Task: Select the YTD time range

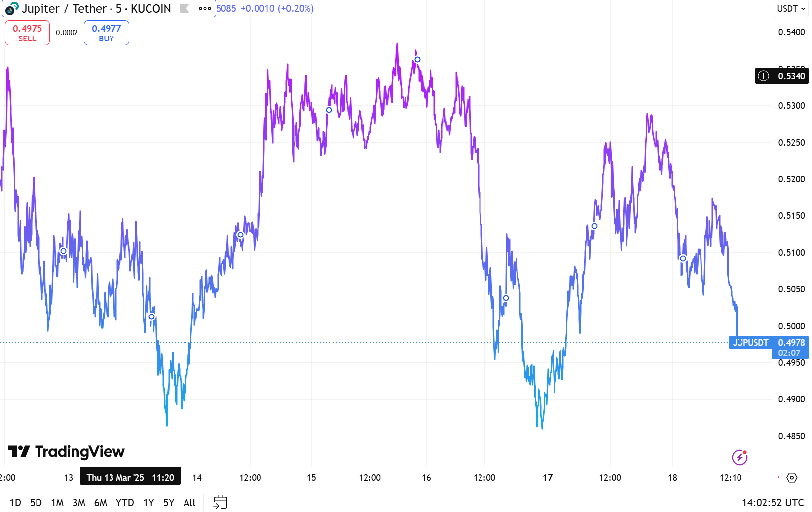Action: click(x=125, y=502)
